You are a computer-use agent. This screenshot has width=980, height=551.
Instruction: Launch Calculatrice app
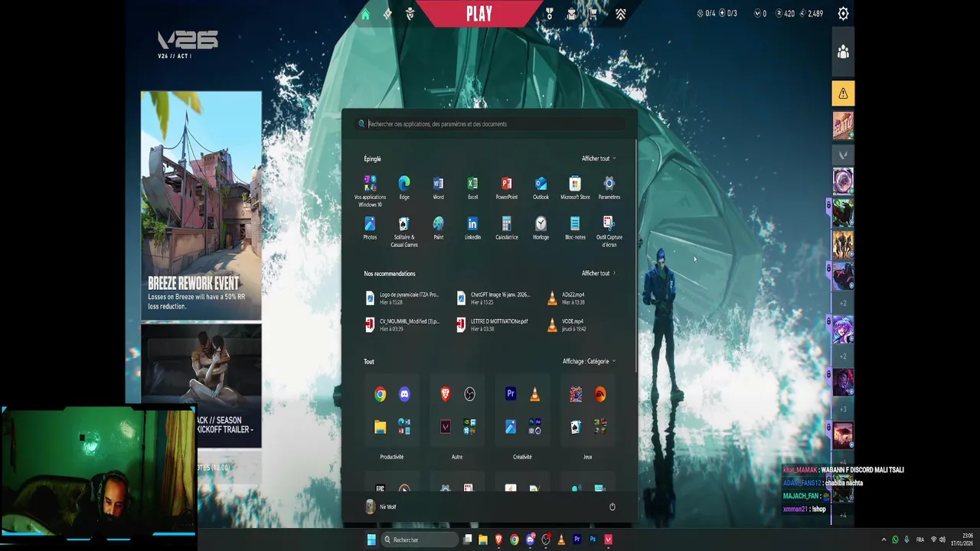(x=506, y=228)
